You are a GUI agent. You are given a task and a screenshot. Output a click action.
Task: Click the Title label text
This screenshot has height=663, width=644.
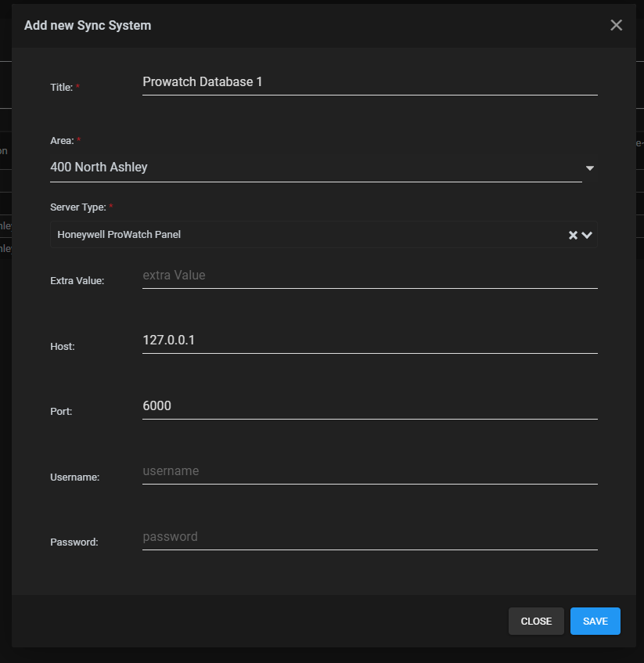click(x=61, y=88)
